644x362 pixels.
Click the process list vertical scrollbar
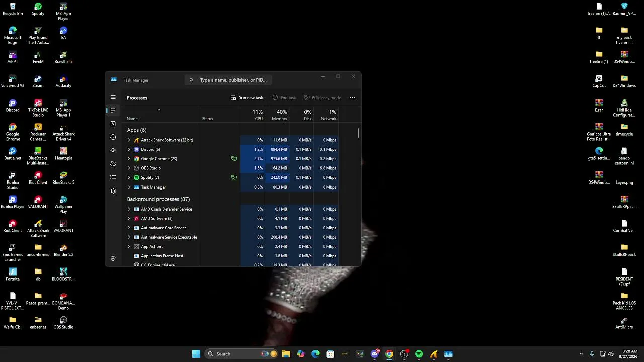[359, 133]
